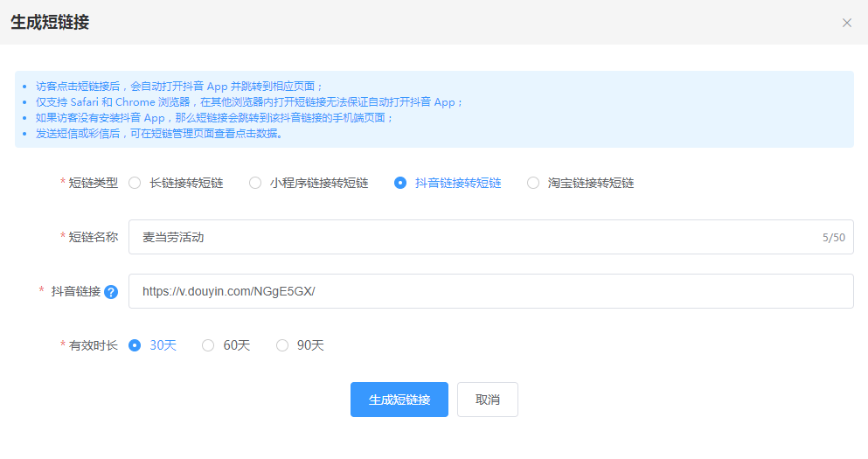The width and height of the screenshot is (868, 459).
Task: Close the 生成短链接 dialog with X
Action: click(x=846, y=23)
